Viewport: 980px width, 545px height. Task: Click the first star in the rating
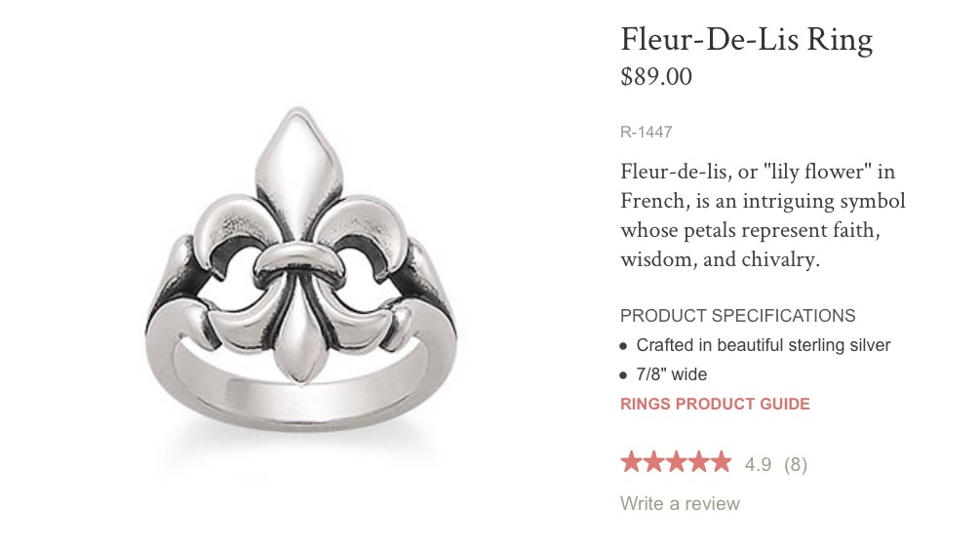tap(632, 462)
